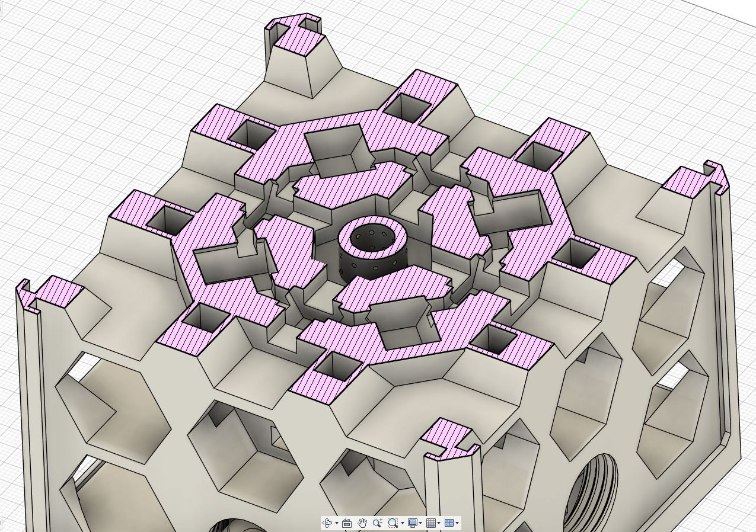Activate the Orbit tool in navigation bar
Screen dimensions: 756x532
tap(327, 523)
